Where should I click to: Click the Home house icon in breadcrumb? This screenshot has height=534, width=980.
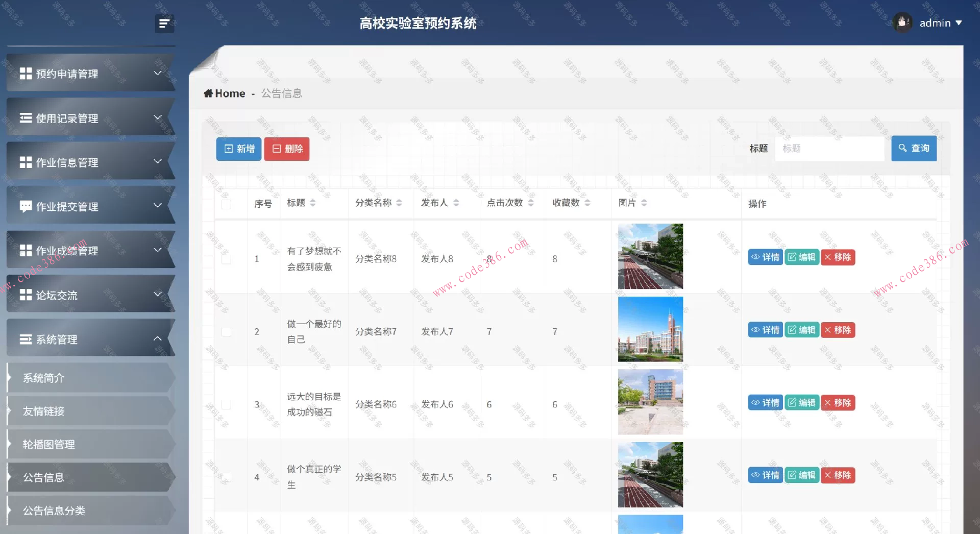(208, 93)
